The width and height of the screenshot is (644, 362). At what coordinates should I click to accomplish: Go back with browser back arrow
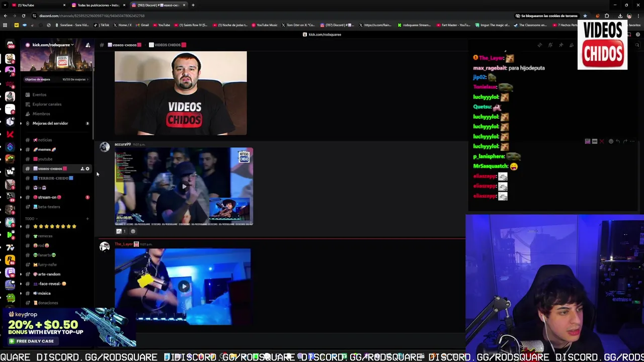[6, 16]
